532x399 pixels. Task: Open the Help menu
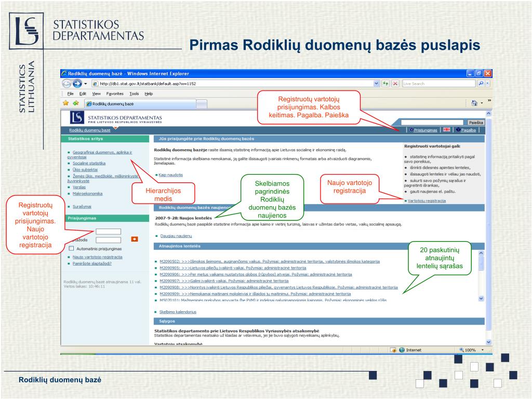point(149,94)
